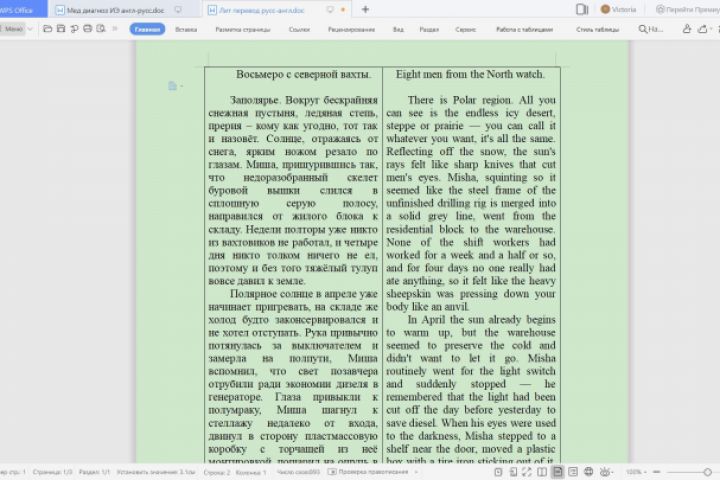This screenshot has width=720, height=480.
Task: Click the collaboration user icon in the ribbon
Action: coord(686,29)
